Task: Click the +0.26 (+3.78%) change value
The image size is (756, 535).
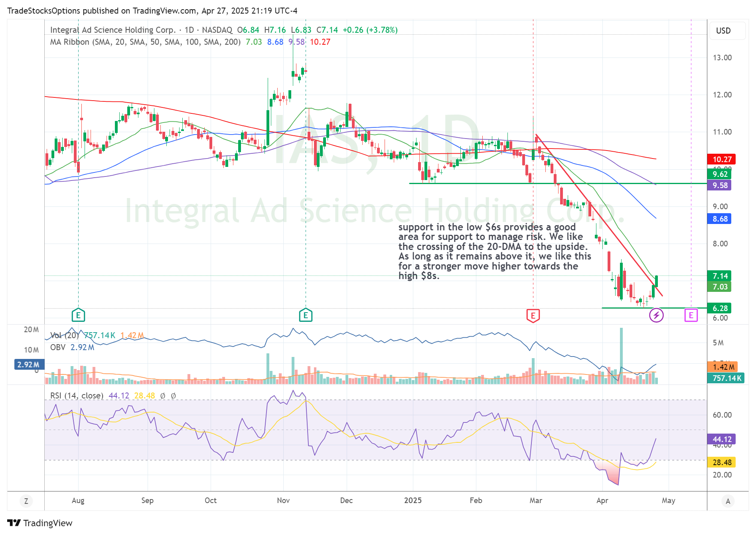Action: point(370,30)
